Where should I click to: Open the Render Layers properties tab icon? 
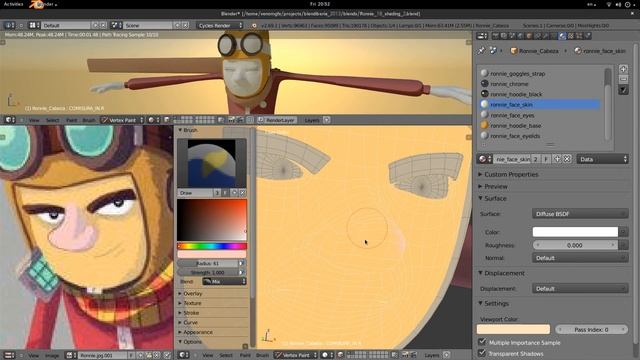pyautogui.click(x=504, y=36)
